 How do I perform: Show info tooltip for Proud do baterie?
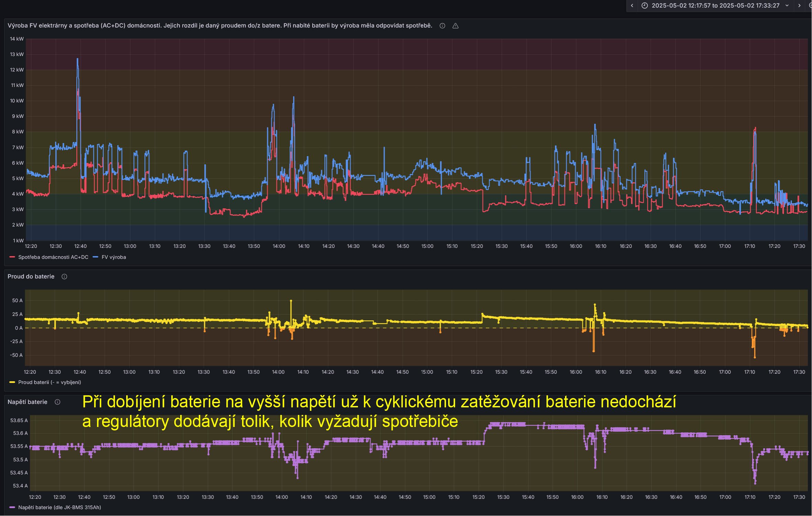tap(64, 277)
